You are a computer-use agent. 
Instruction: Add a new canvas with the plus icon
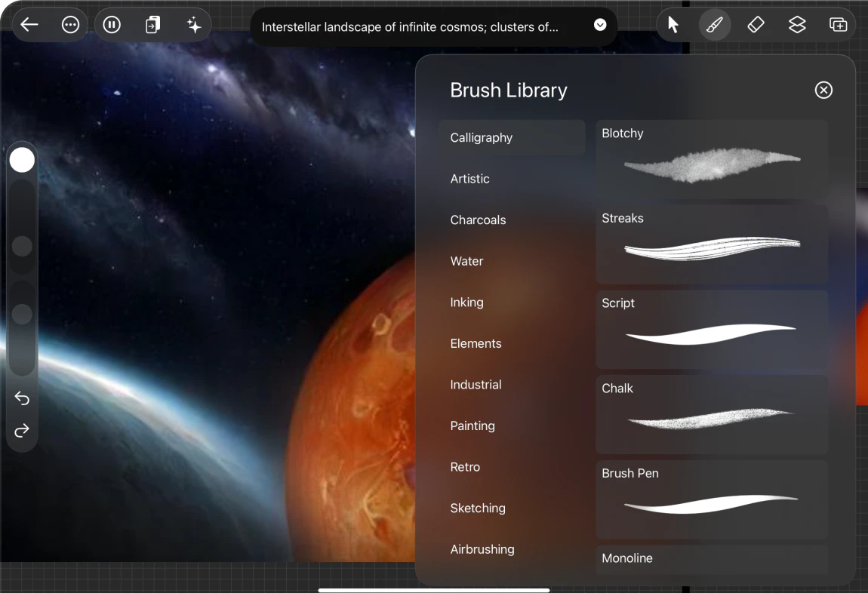[x=838, y=24]
